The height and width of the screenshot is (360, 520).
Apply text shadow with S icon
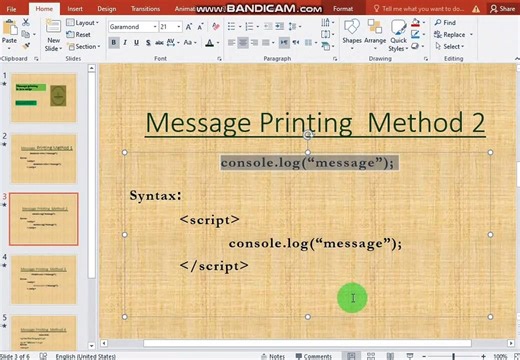pos(148,43)
